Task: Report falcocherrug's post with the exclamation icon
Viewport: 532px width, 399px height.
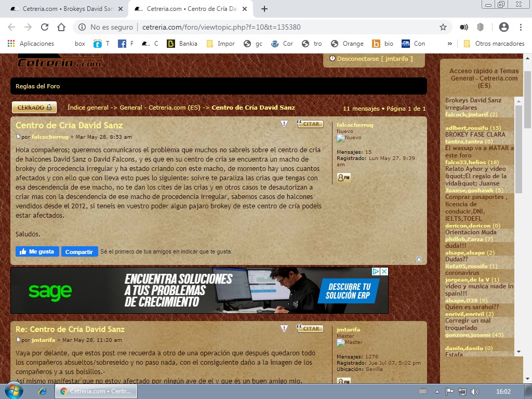Action: coord(284,124)
